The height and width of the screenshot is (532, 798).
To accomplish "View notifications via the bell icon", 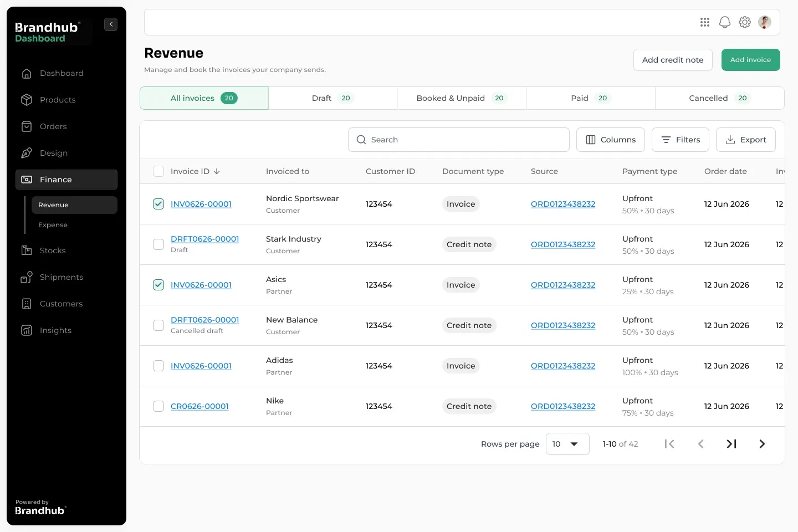I will 725,22.
